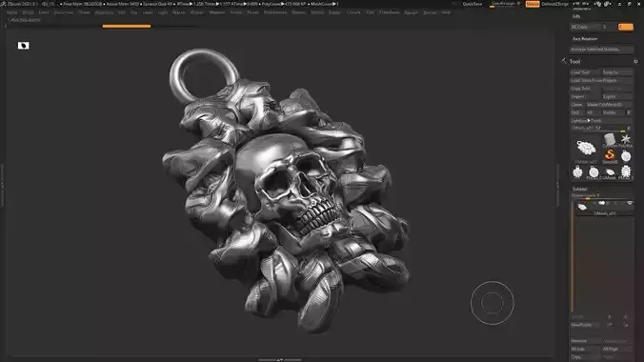Click the Tool palette undock arrow icon
This screenshot has width=644, height=362.
[564, 61]
